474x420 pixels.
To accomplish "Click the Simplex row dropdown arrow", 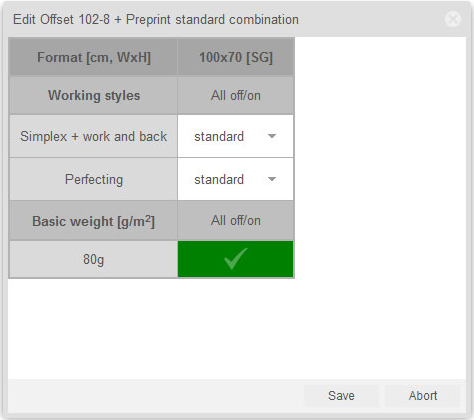I will click(x=272, y=136).
